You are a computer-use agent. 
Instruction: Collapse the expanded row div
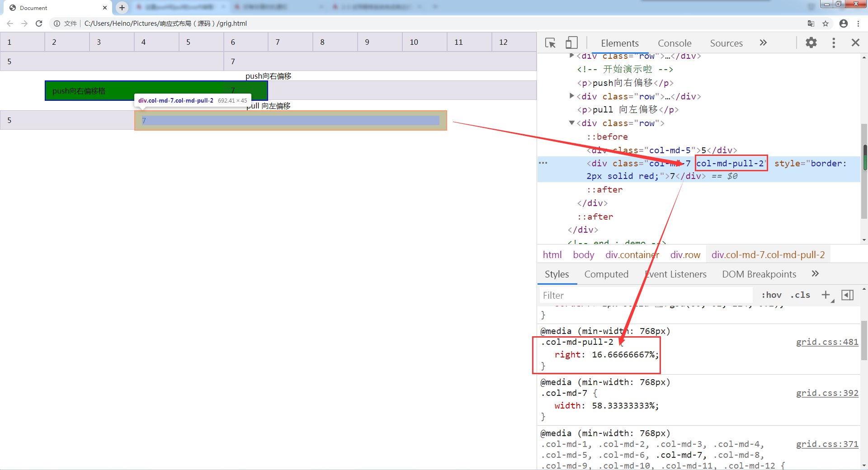(x=572, y=123)
